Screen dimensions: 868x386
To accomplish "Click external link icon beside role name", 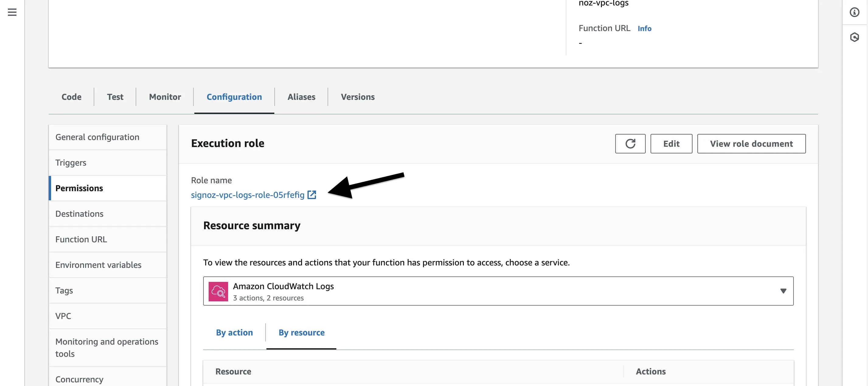I will [x=312, y=195].
